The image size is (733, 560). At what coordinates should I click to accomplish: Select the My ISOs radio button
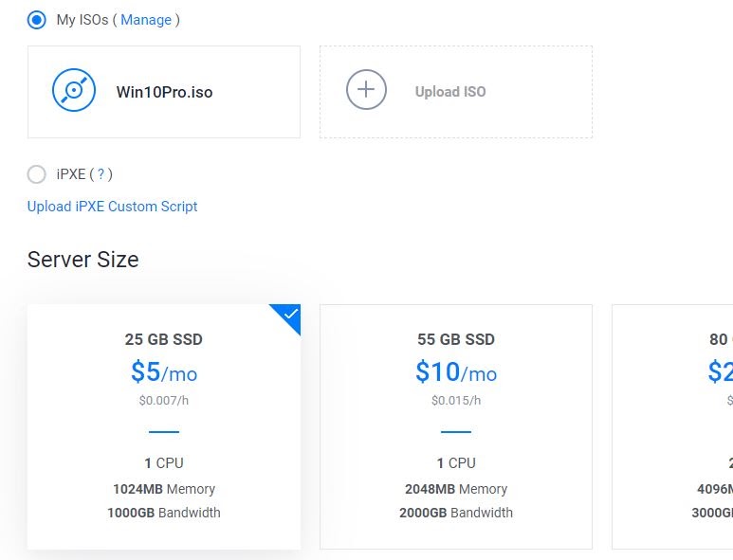(x=36, y=20)
